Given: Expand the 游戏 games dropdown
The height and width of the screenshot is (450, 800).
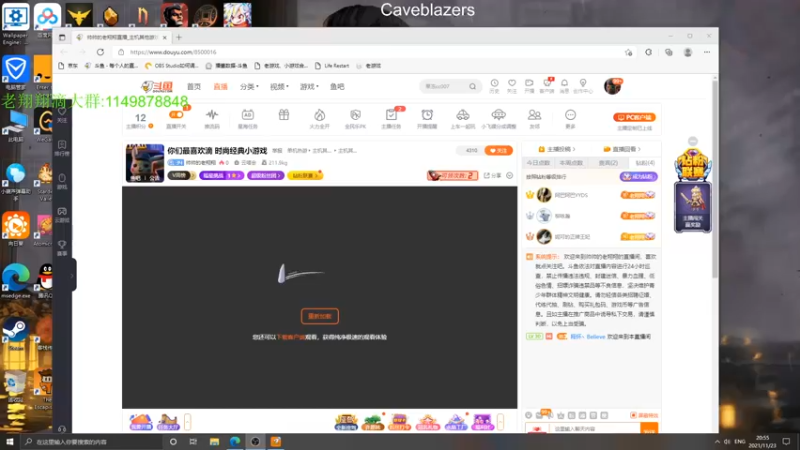Looking at the screenshot, I should coord(309,87).
